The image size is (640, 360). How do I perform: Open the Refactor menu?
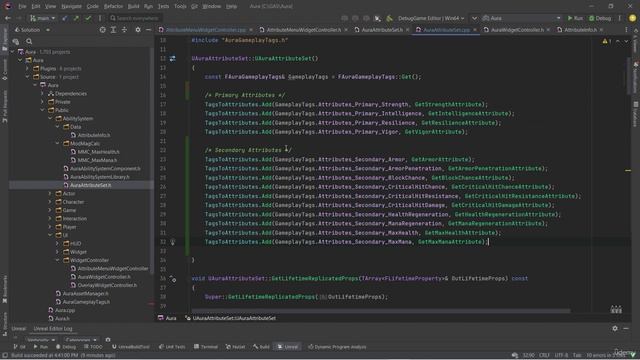[x=113, y=7]
